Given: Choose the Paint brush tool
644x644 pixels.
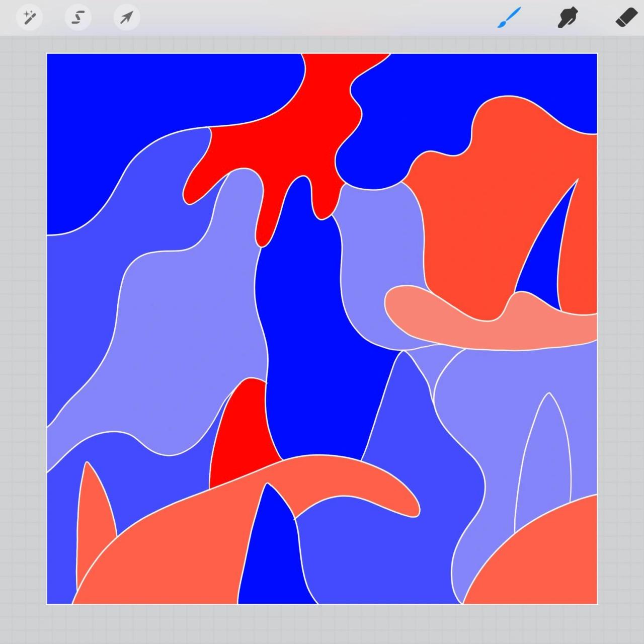Looking at the screenshot, I should 509,18.
